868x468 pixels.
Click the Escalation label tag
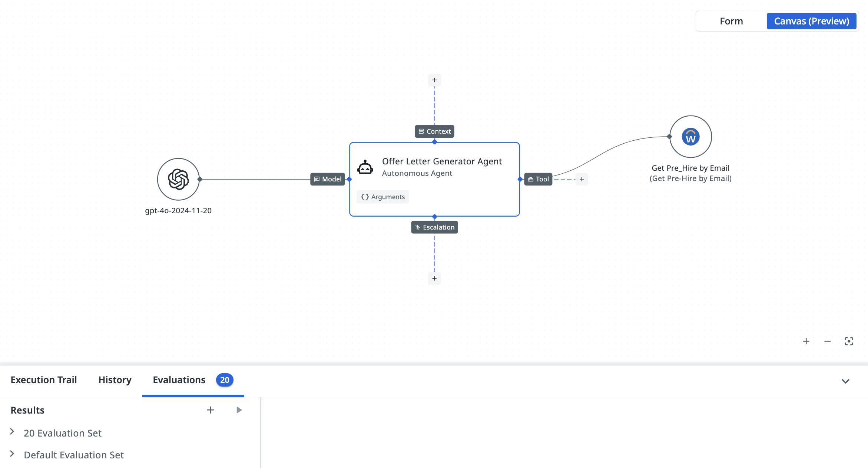pos(434,227)
